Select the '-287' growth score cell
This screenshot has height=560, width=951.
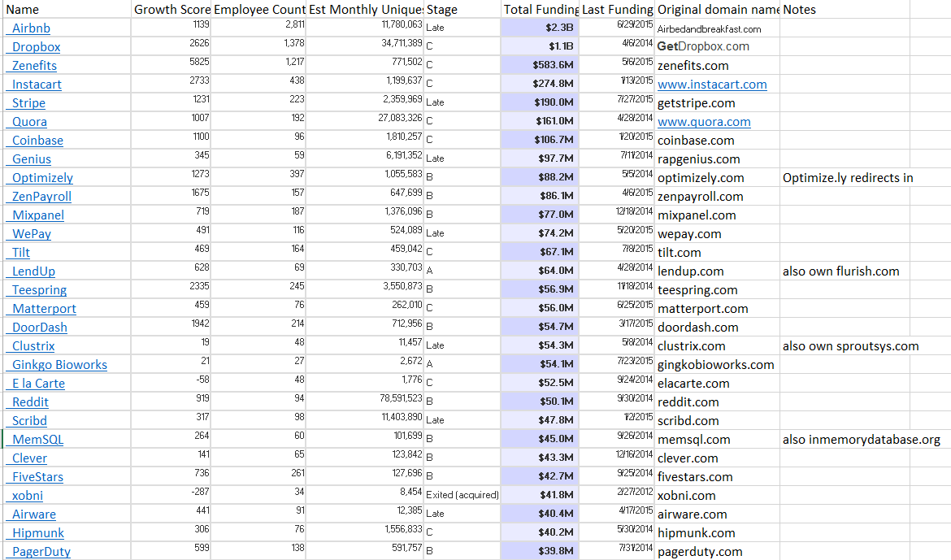coord(172,495)
